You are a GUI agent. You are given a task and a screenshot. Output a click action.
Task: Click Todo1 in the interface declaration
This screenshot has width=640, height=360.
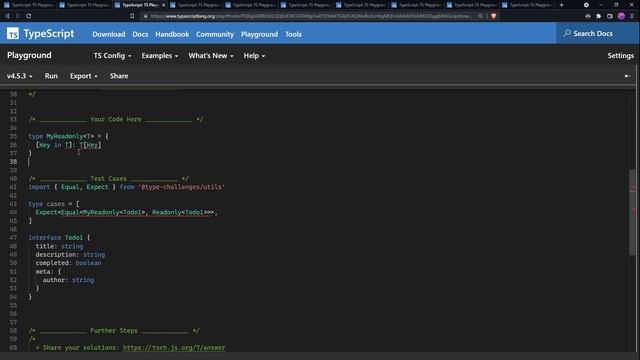point(73,237)
